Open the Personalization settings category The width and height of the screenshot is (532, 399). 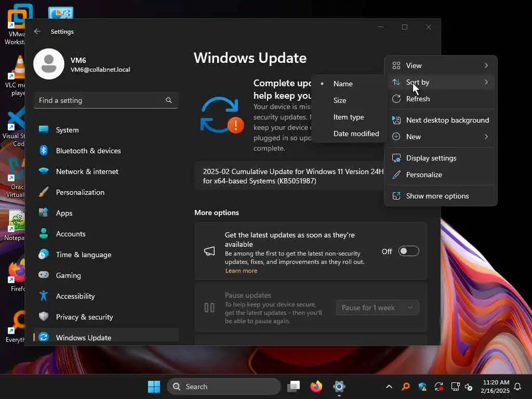coord(106,192)
